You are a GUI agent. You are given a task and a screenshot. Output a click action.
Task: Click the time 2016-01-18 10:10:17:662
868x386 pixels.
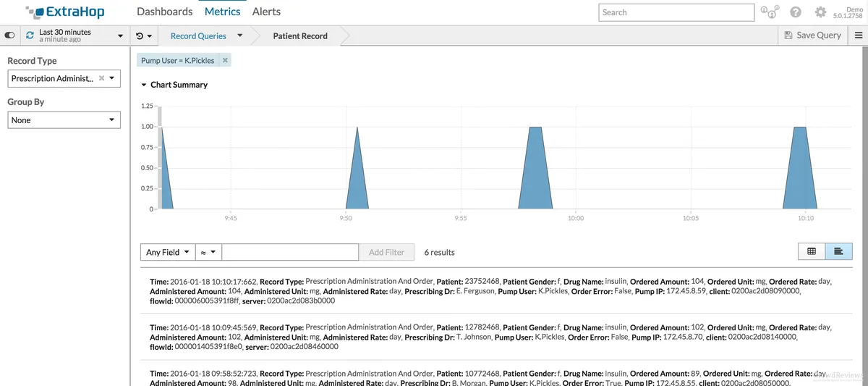(213, 281)
